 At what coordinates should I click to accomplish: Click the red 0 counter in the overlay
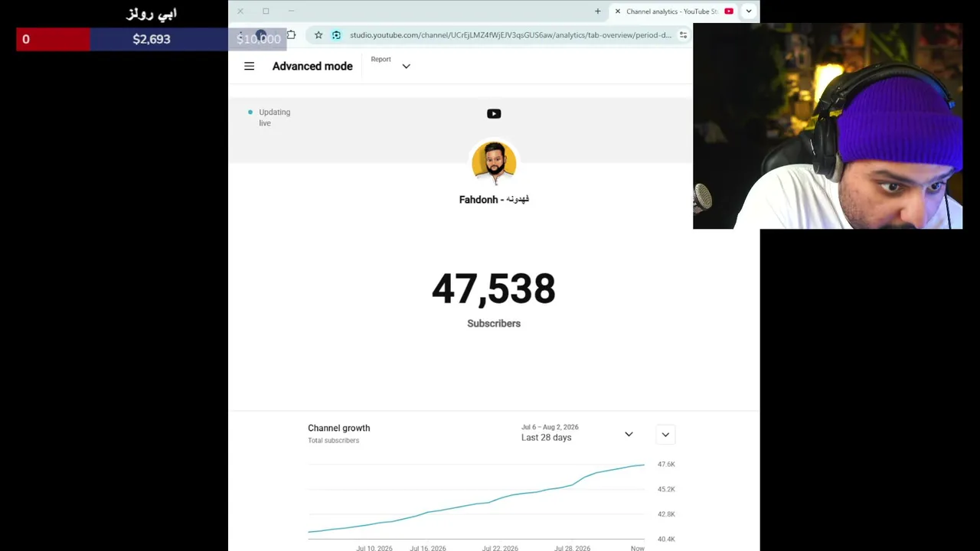(x=26, y=39)
